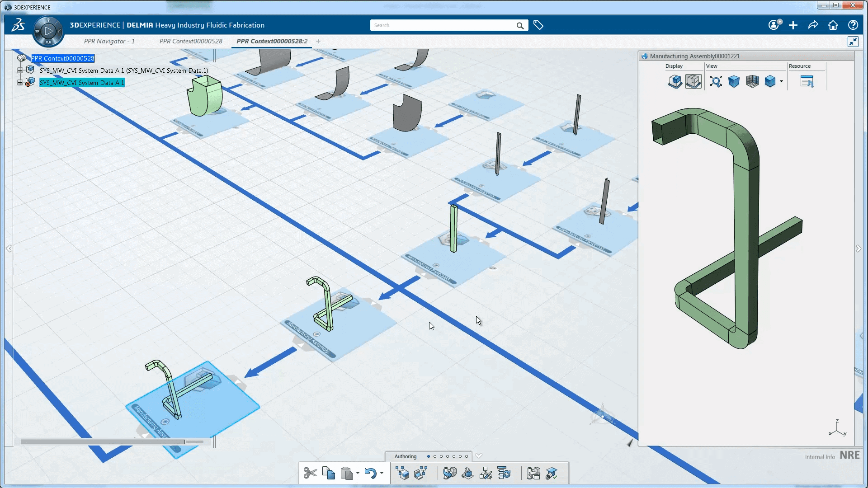Screen dimensions: 868x488
Task: Open the compass play button
Action: tap(48, 31)
